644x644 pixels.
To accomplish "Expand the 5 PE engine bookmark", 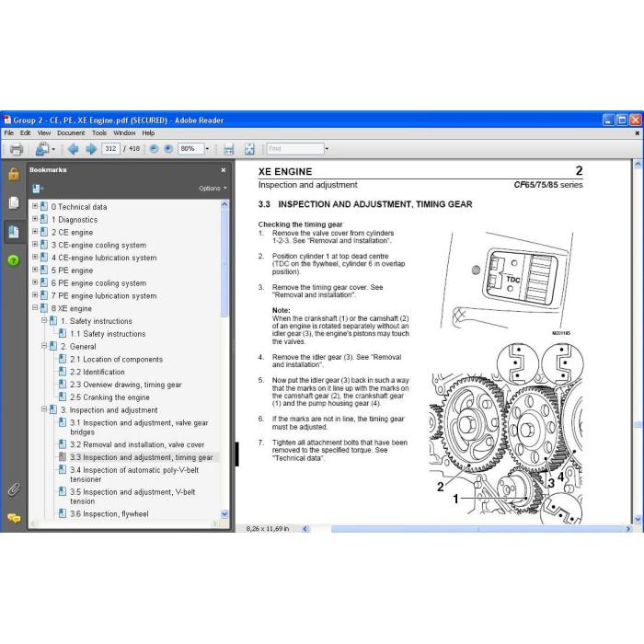I will [x=35, y=270].
